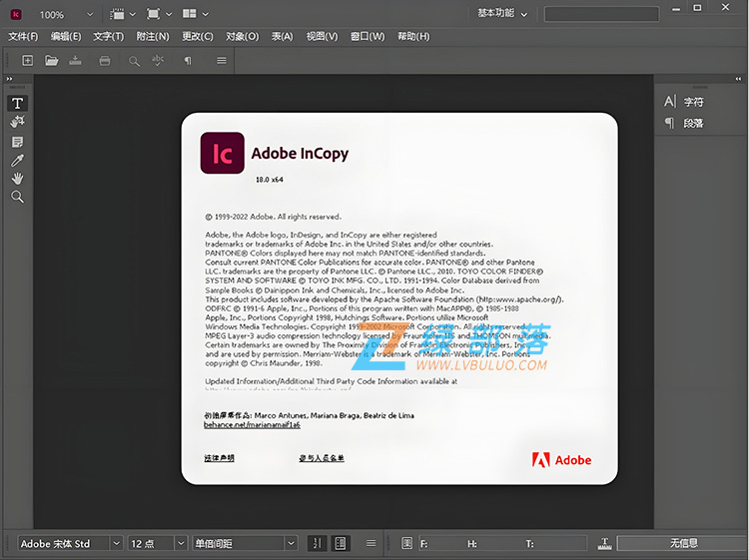Click the behance.net/marianamaif1a6 link
The image size is (749, 560).
[252, 425]
